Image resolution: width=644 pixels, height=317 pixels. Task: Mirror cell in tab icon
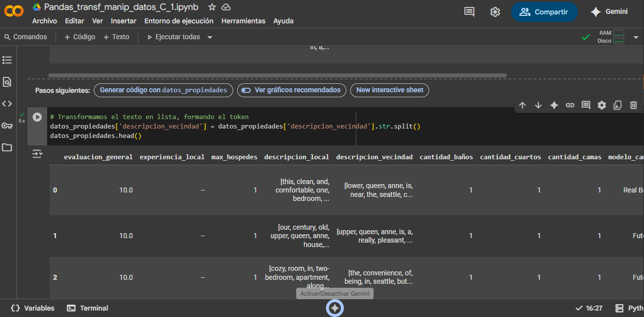pyautogui.click(x=618, y=105)
